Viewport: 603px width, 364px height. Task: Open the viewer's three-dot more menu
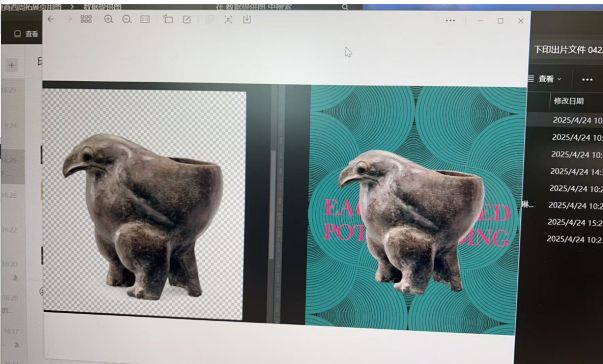(x=450, y=21)
